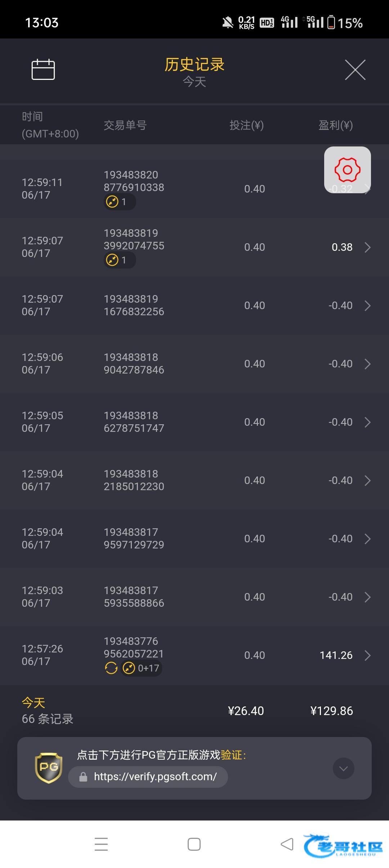Open the calendar date picker icon
This screenshot has width=389, height=868.
coord(43,69)
